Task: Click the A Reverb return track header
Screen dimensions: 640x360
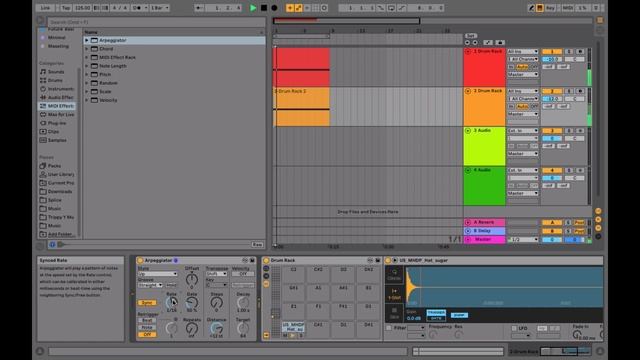Action: 484,222
